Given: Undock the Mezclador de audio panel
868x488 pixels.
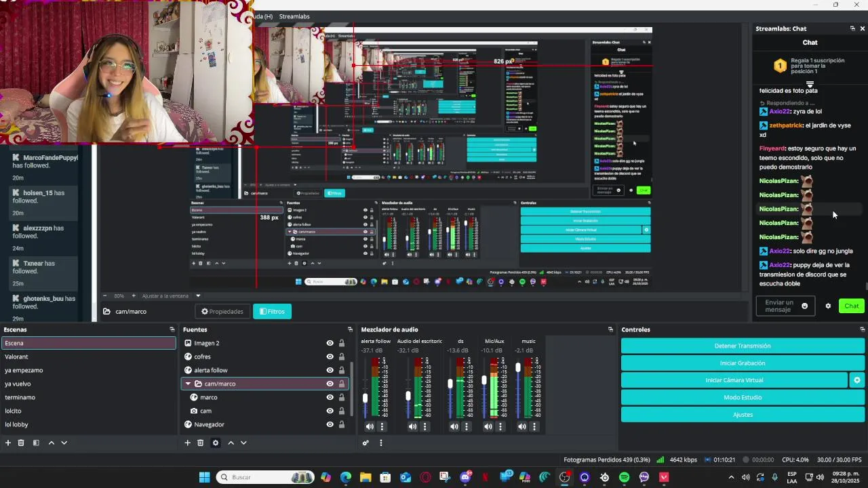Looking at the screenshot, I should (x=610, y=329).
